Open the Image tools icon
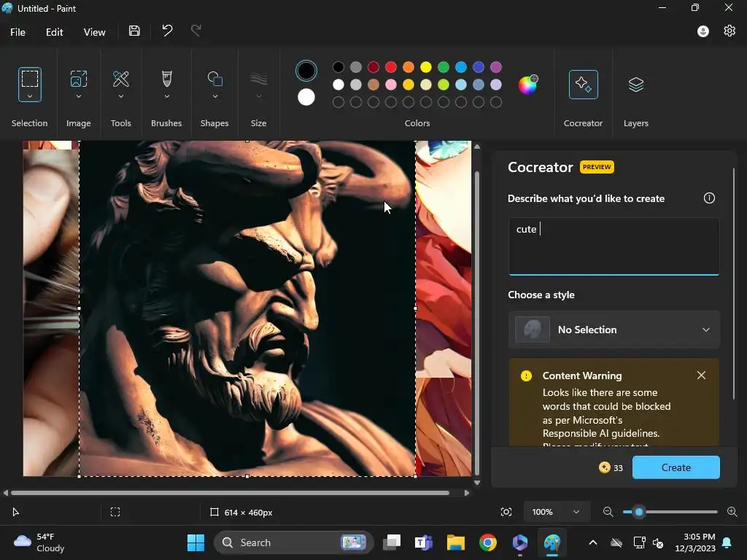 [79, 79]
